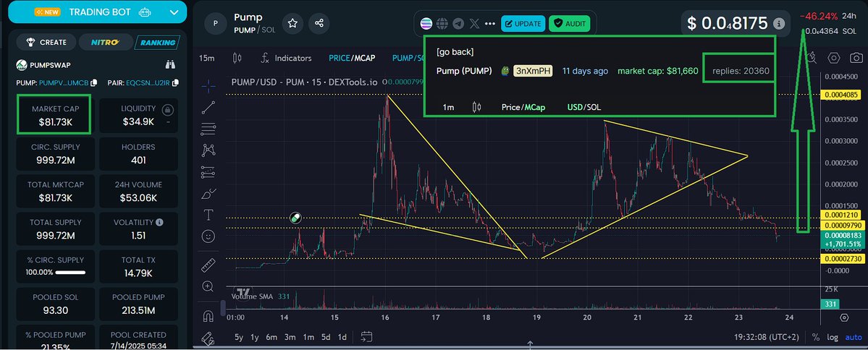Screen dimensions: 868x350
Task: Select the zoom in tool
Action: pos(208,286)
